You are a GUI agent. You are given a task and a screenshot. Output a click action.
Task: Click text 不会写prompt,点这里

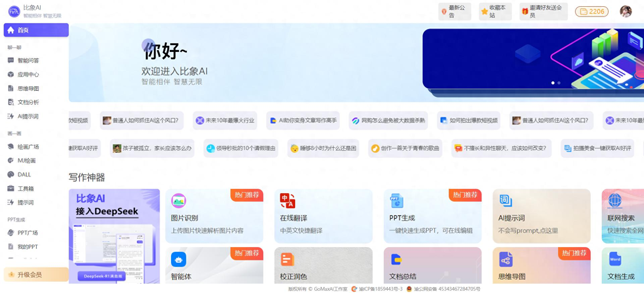click(528, 231)
